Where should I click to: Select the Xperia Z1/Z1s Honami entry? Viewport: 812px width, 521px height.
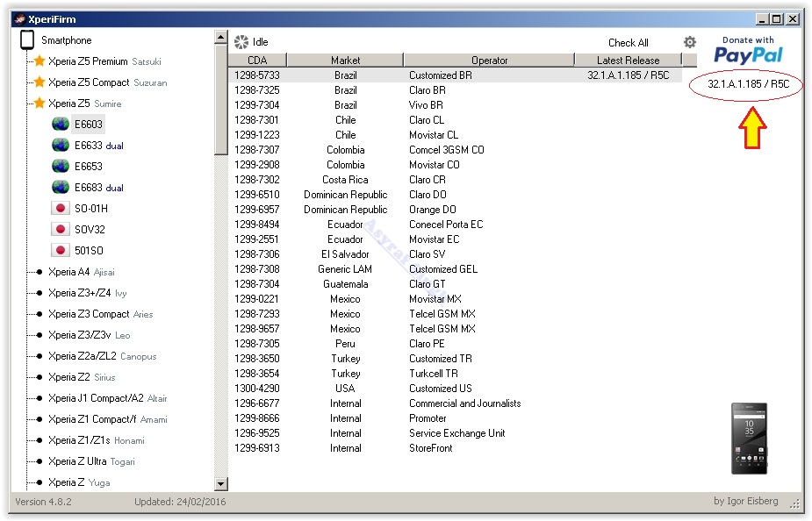(x=97, y=440)
